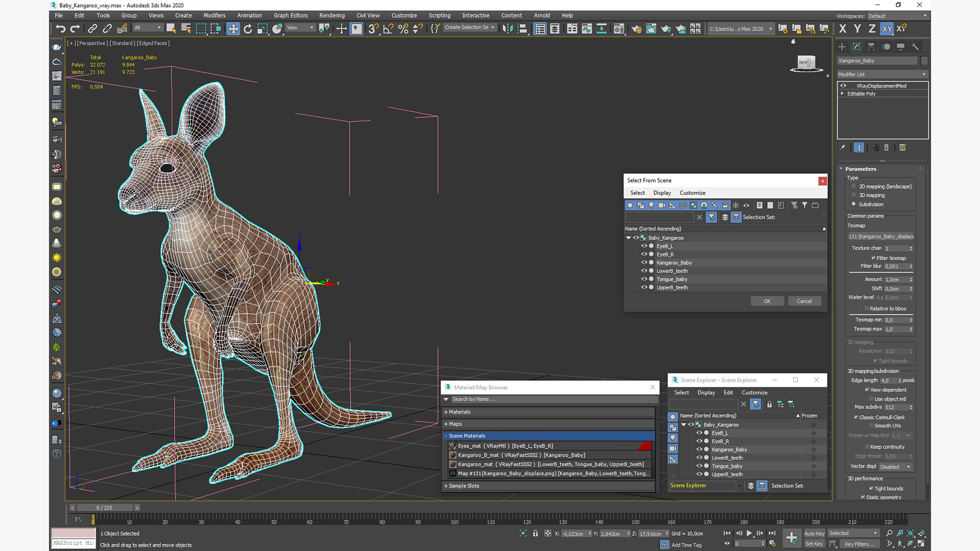Open the Graph Editors menu
980x551 pixels.
pyautogui.click(x=290, y=15)
